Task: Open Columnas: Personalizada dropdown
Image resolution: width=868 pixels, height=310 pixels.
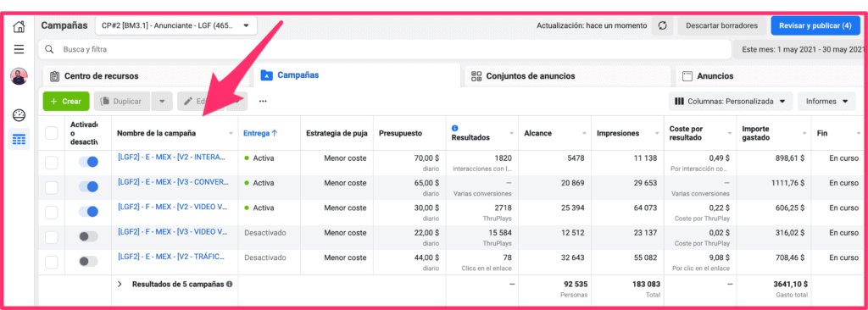Action: click(730, 102)
